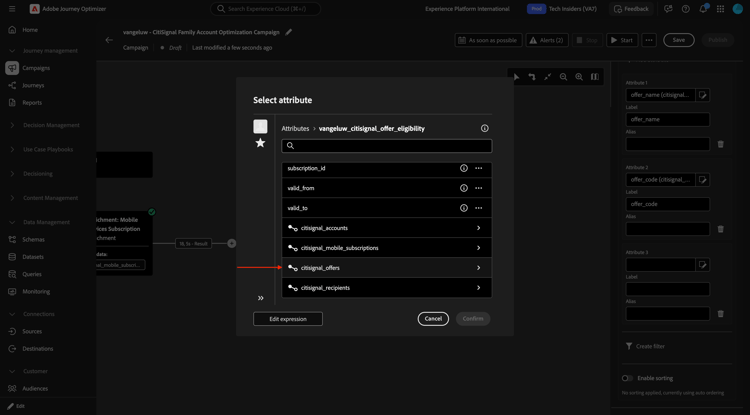The image size is (750, 415).
Task: Delete Attribute 3 with trash icon
Action: click(720, 314)
